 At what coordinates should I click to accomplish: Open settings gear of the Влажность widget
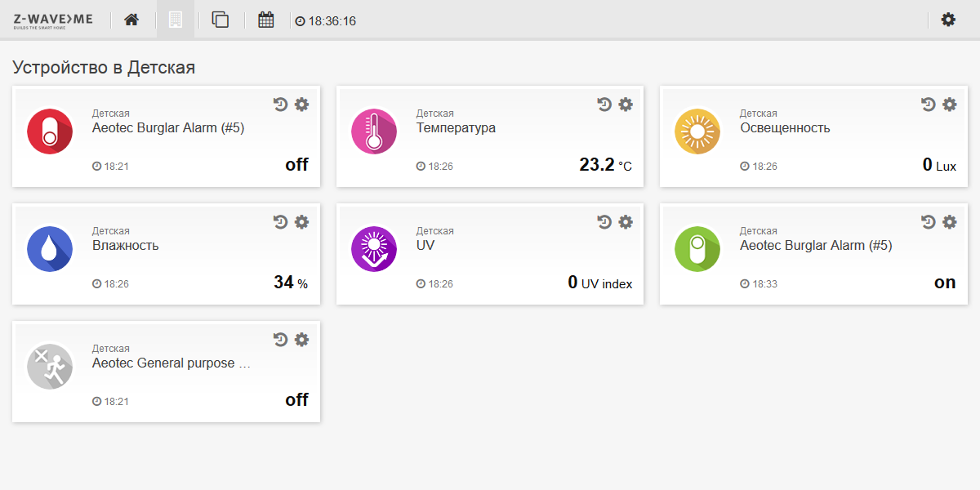point(301,222)
